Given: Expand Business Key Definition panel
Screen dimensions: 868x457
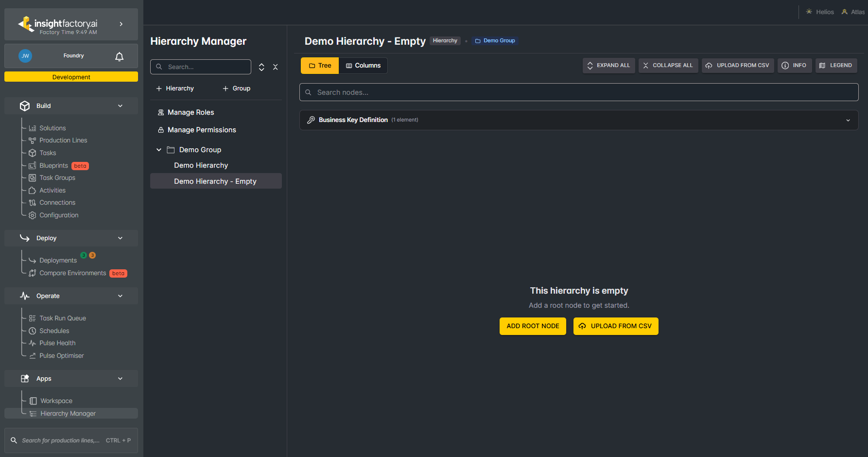Looking at the screenshot, I should click(x=579, y=120).
